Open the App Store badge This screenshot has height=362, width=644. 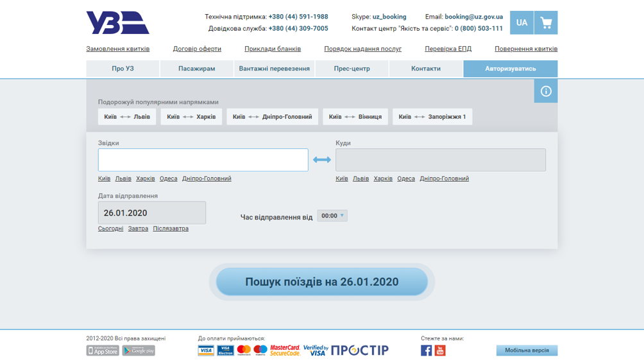[103, 350]
